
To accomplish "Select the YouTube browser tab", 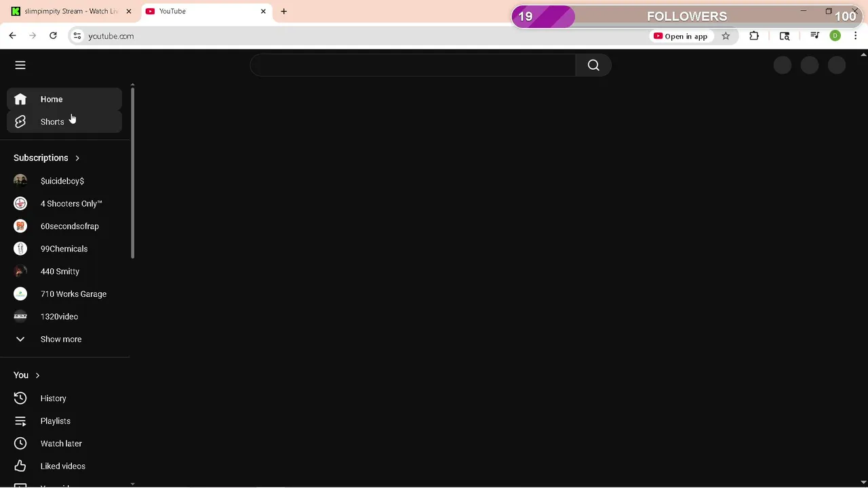I will point(208,12).
